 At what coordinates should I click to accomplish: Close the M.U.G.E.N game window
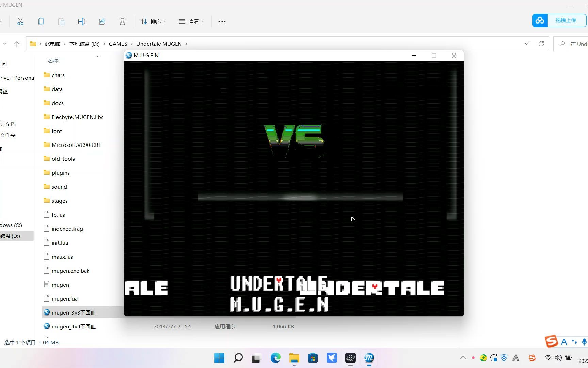click(454, 56)
